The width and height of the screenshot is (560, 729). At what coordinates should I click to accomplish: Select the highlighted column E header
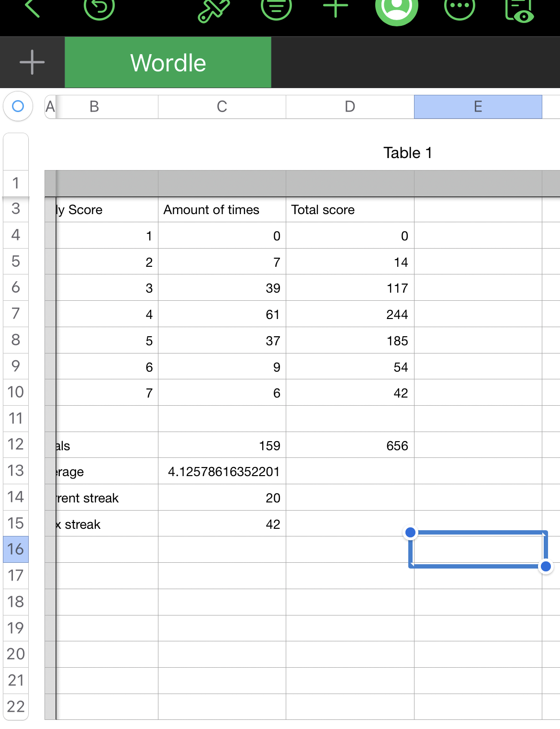point(478,106)
